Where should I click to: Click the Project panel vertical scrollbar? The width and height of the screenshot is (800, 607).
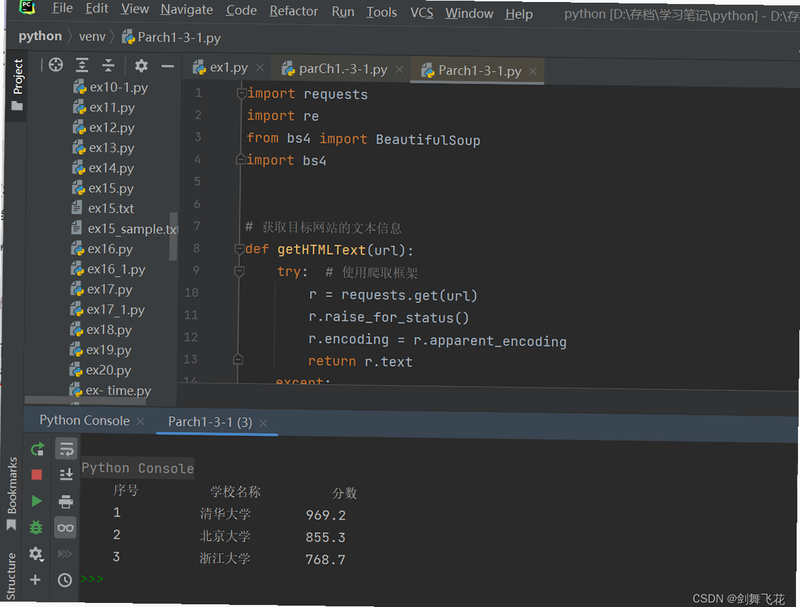click(173, 236)
